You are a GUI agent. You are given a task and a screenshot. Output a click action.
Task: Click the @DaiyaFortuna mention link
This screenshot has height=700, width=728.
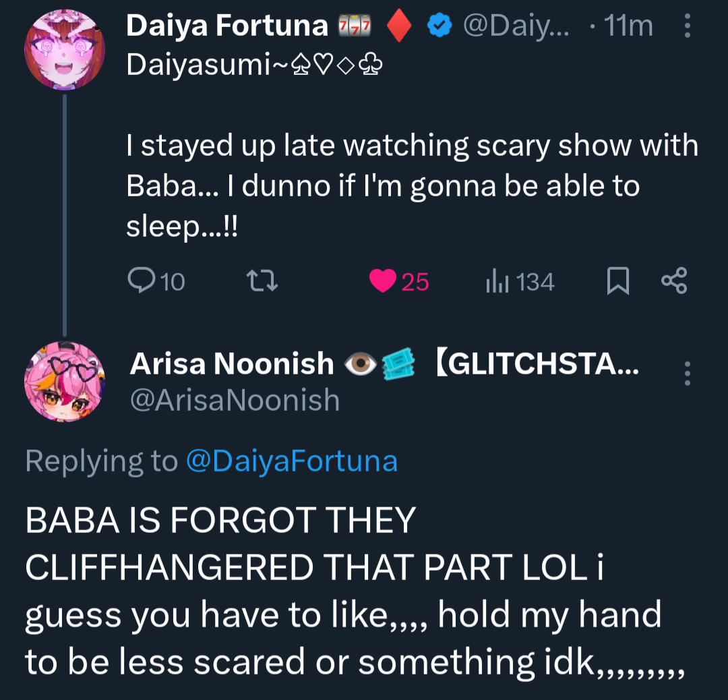tap(291, 461)
